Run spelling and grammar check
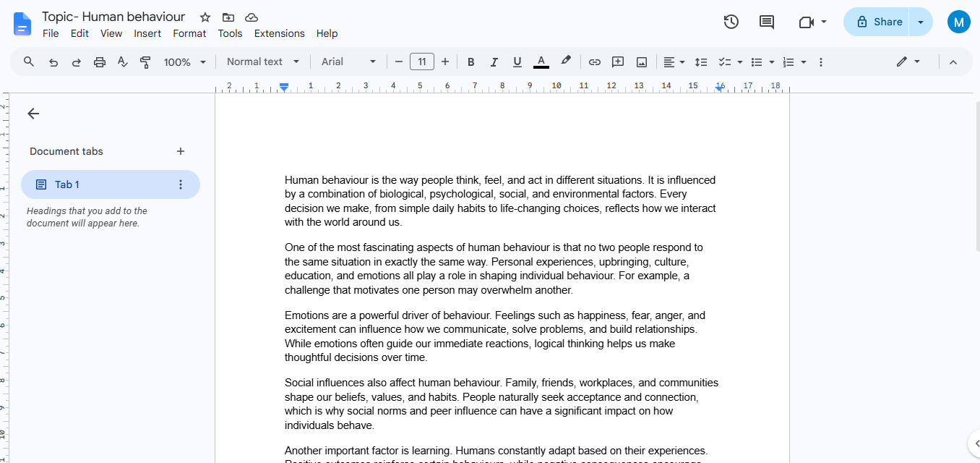The image size is (980, 463). [123, 62]
